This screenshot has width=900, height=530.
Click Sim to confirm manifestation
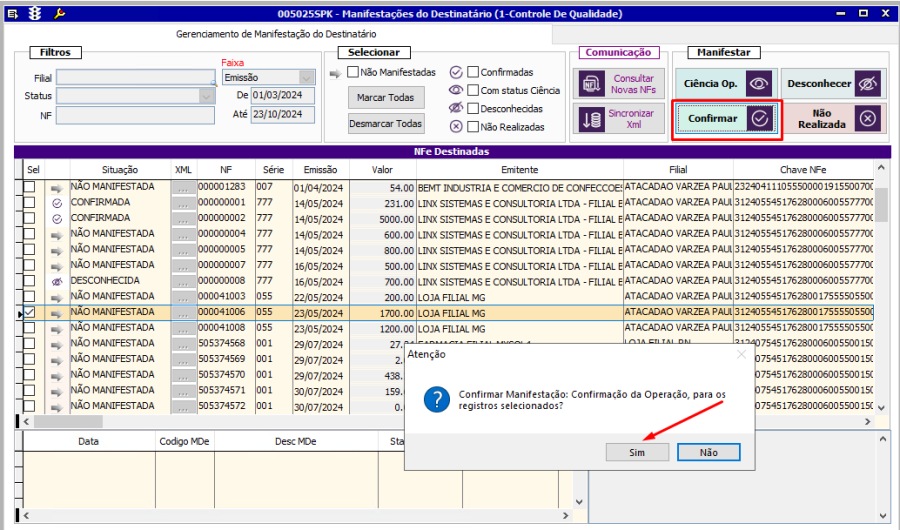(x=637, y=452)
